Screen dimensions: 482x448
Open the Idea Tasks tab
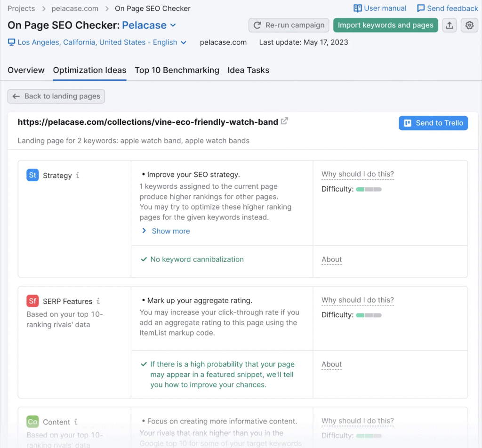pos(248,70)
